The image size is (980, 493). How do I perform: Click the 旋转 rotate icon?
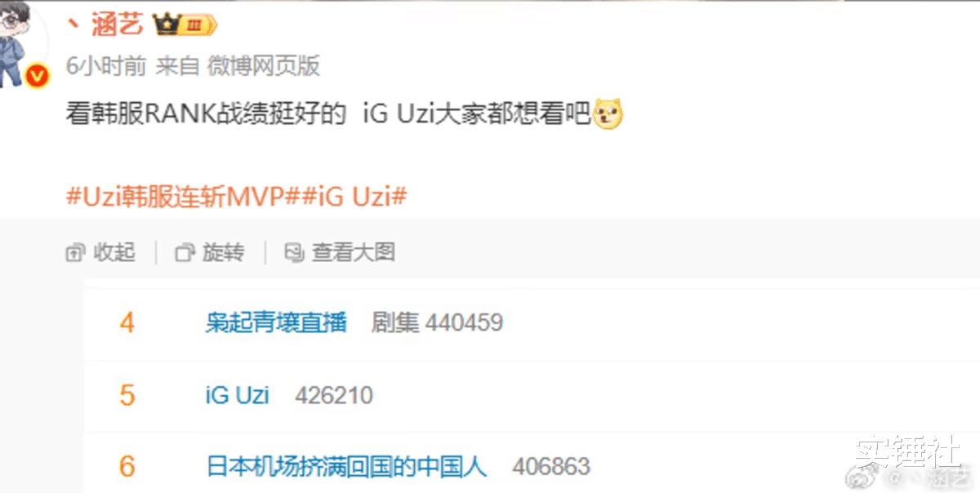click(185, 253)
